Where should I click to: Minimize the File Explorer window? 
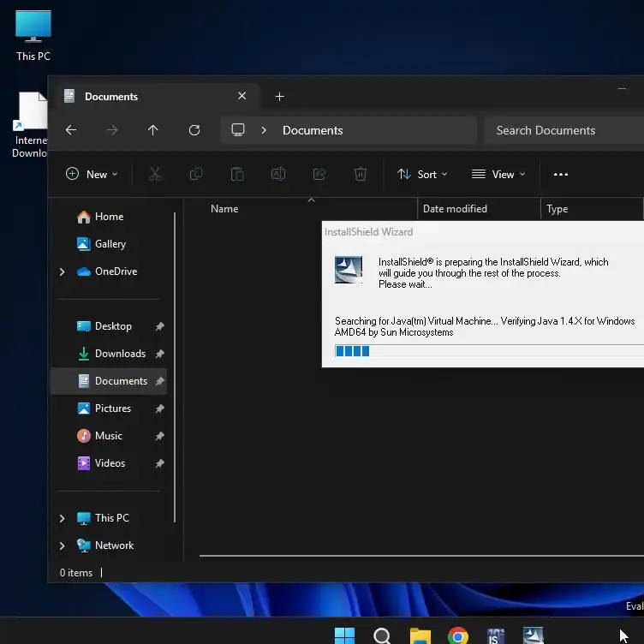(x=622, y=89)
